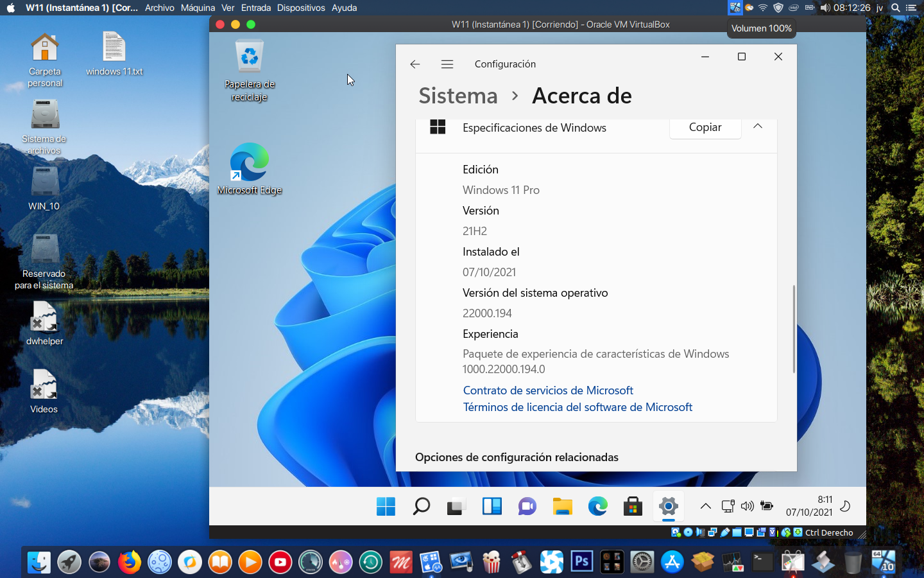Select the Carpeta personal desktop icon
The image size is (924, 578).
coord(45,59)
